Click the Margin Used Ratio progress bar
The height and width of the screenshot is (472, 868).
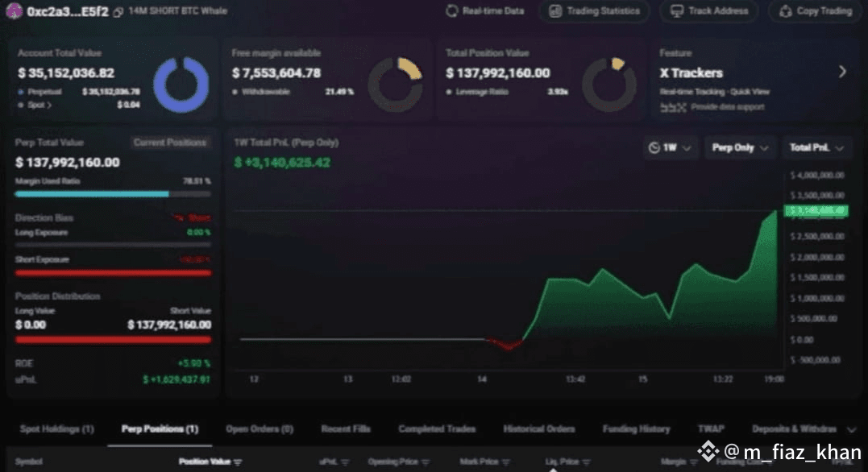pyautogui.click(x=113, y=194)
